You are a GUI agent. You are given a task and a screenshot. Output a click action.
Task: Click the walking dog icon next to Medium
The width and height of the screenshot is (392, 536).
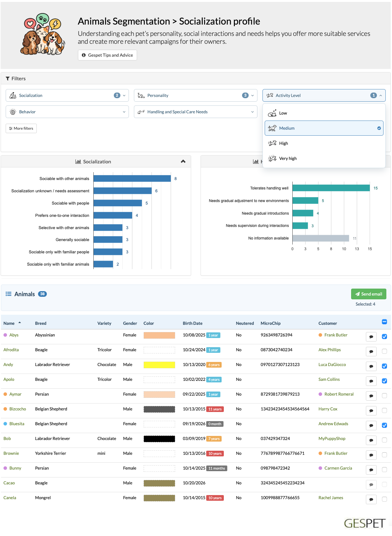(272, 128)
